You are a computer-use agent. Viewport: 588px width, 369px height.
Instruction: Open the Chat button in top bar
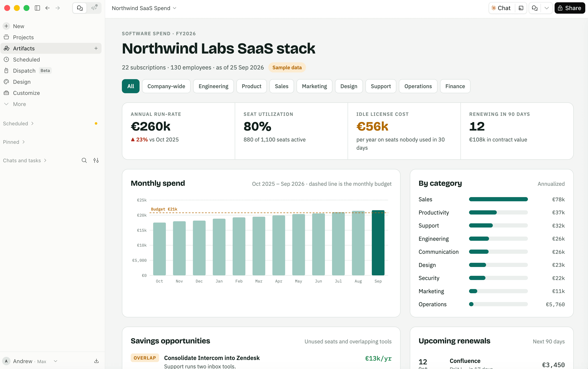point(501,8)
